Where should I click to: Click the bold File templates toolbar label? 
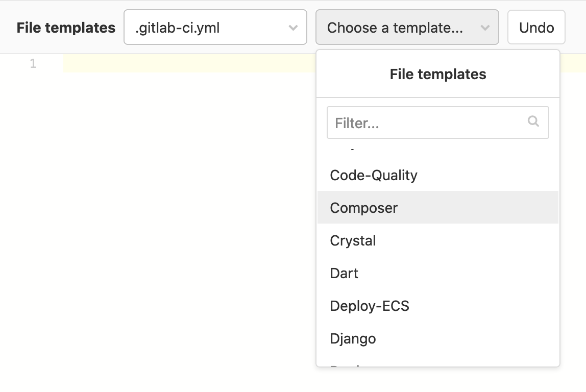pyautogui.click(x=66, y=28)
